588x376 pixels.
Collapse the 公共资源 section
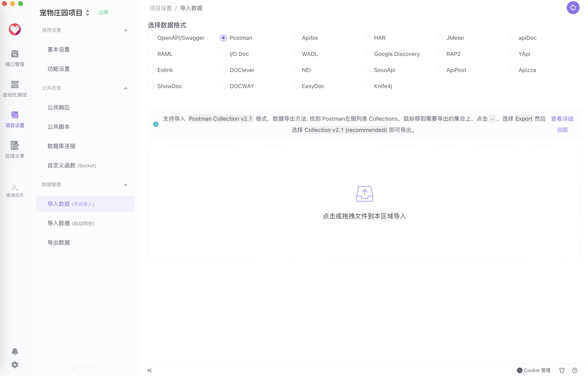[126, 88]
